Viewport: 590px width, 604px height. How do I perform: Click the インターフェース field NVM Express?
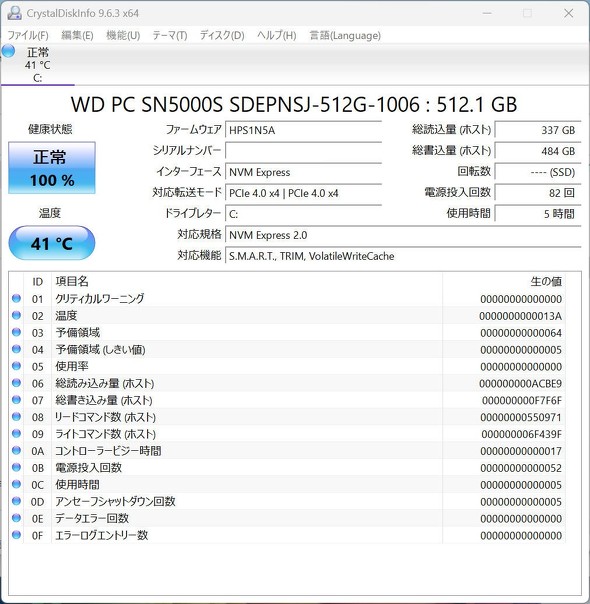click(x=303, y=172)
